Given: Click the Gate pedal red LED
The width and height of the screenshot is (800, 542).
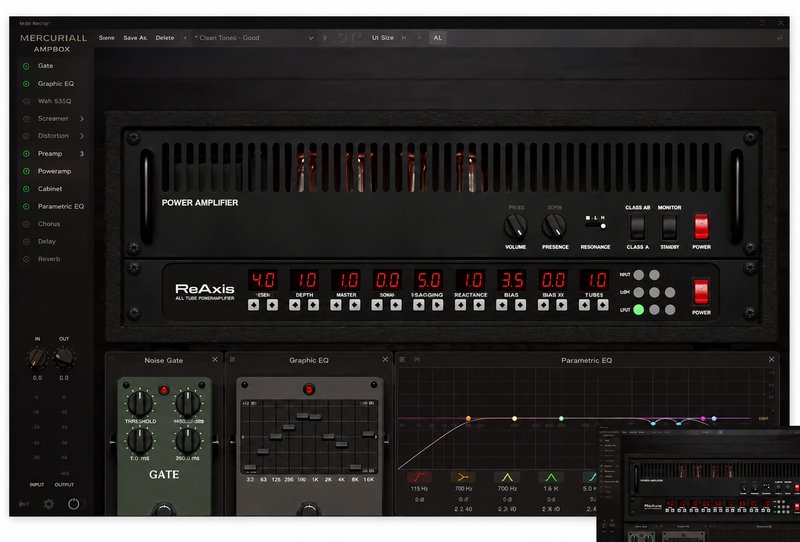Looking at the screenshot, I should 164,390.
